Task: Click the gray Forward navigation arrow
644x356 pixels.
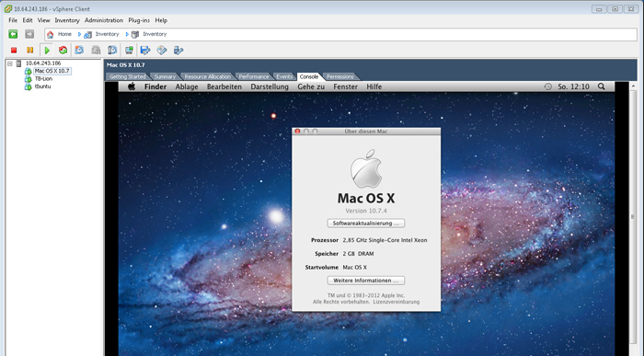Action: click(x=29, y=34)
